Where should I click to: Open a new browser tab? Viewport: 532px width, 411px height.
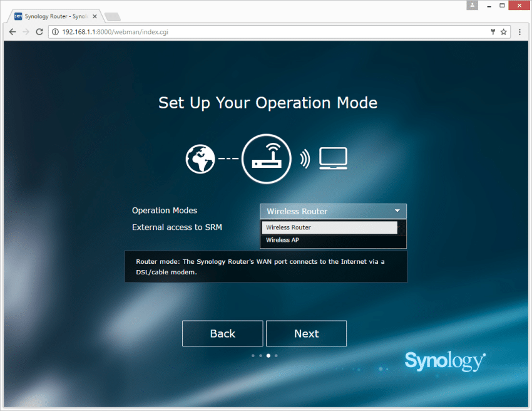pyautogui.click(x=112, y=16)
